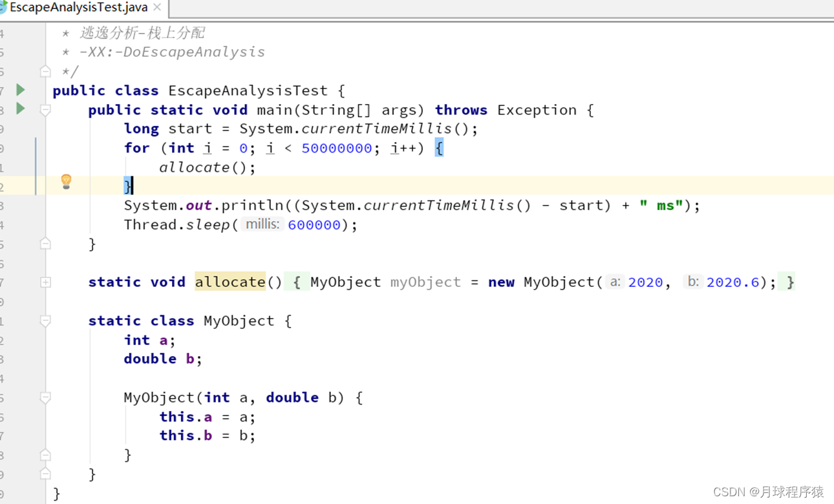Click the main method closing fold marker
The image size is (834, 504).
click(x=45, y=244)
